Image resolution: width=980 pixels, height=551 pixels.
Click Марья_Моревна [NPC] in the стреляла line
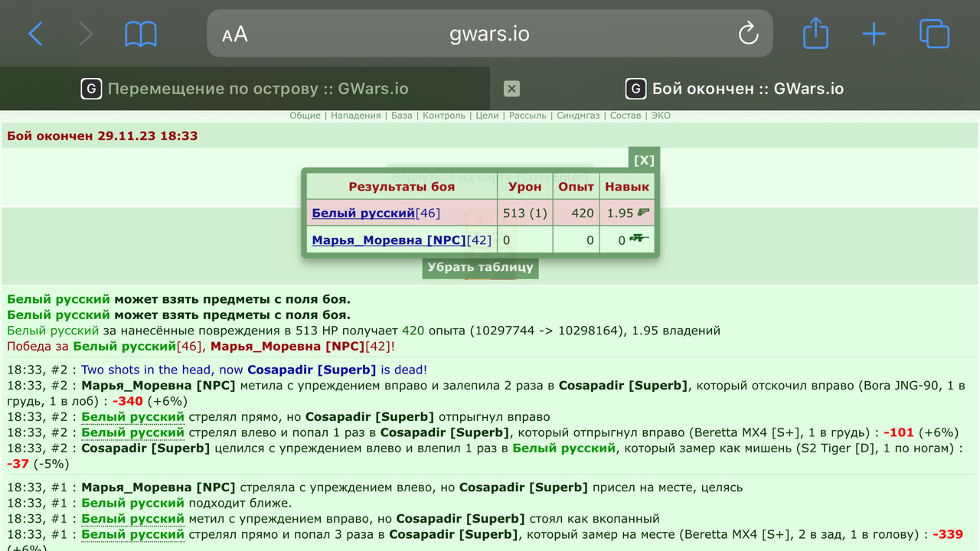click(158, 487)
